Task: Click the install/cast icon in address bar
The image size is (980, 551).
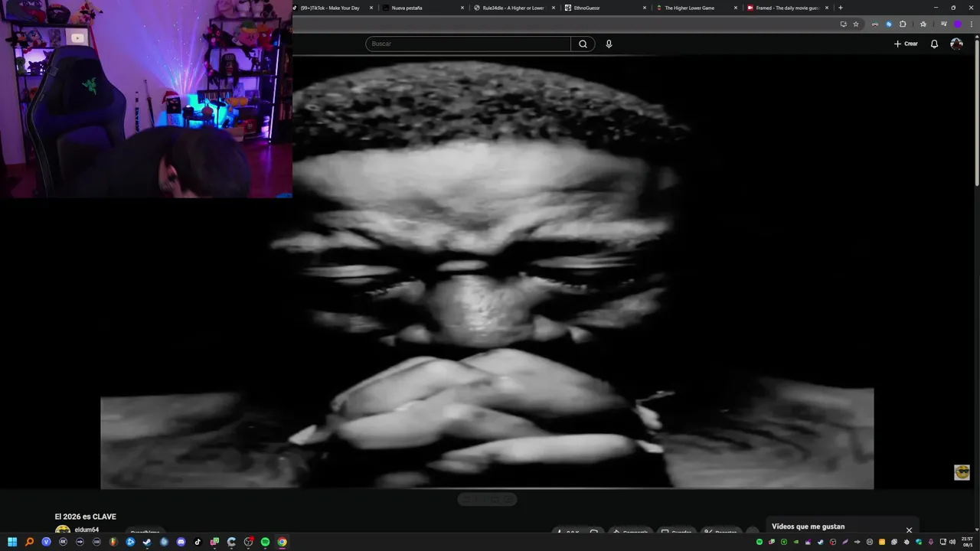Action: pos(844,24)
